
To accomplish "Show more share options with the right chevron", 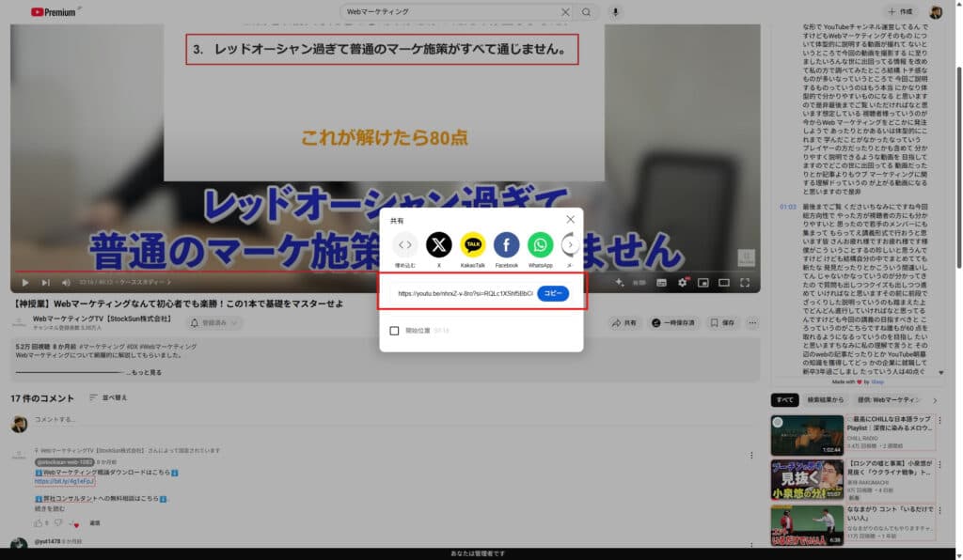I will [571, 244].
